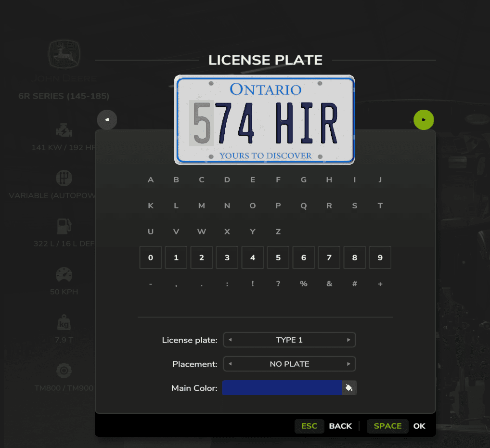Choose digit 2 key
490x448 pixels.
click(x=202, y=257)
